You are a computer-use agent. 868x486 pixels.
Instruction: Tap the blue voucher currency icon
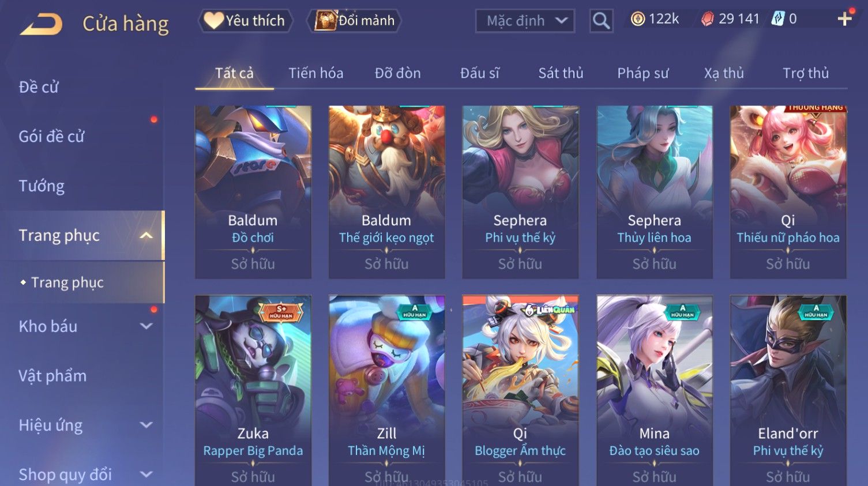pyautogui.click(x=778, y=20)
